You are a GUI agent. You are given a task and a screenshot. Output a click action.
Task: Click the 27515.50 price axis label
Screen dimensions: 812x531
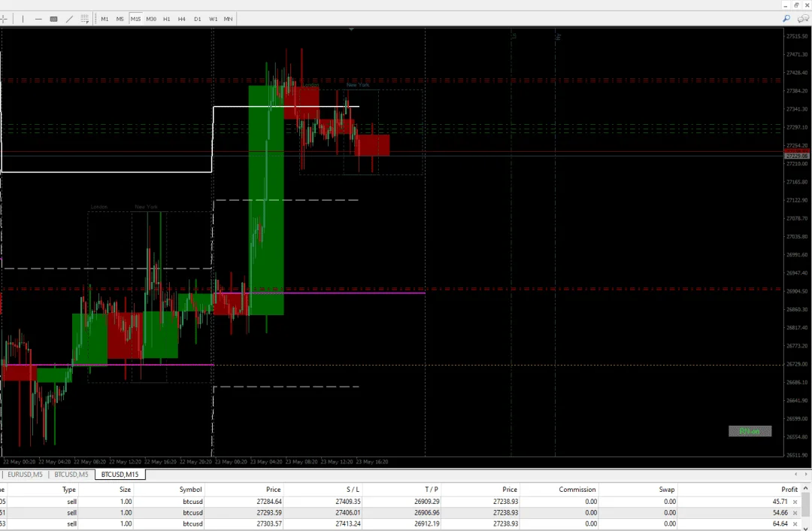point(796,36)
